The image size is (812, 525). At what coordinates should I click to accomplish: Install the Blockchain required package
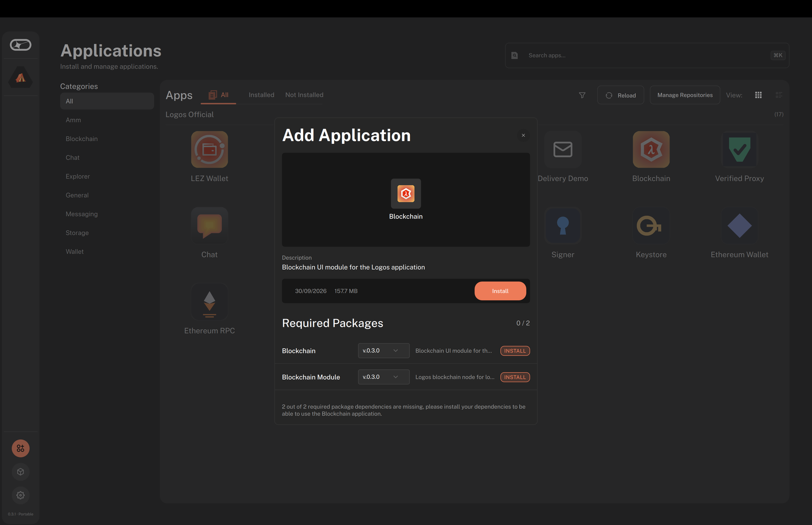click(515, 351)
